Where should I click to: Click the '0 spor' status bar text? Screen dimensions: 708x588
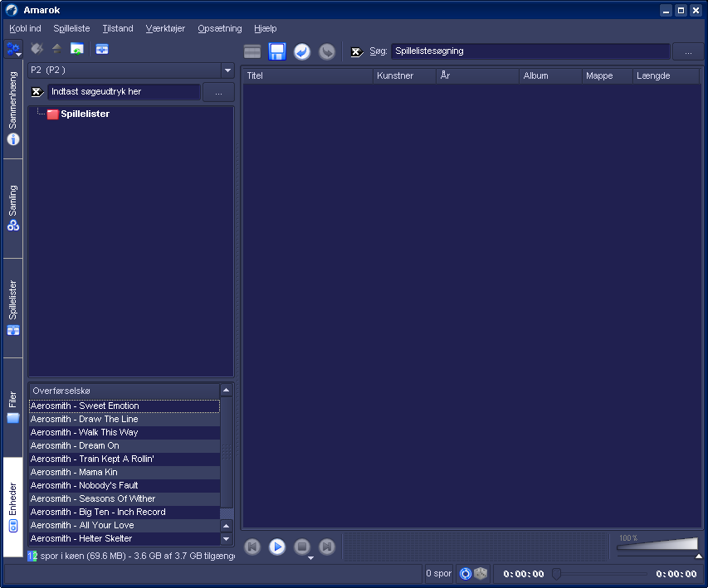tap(438, 574)
